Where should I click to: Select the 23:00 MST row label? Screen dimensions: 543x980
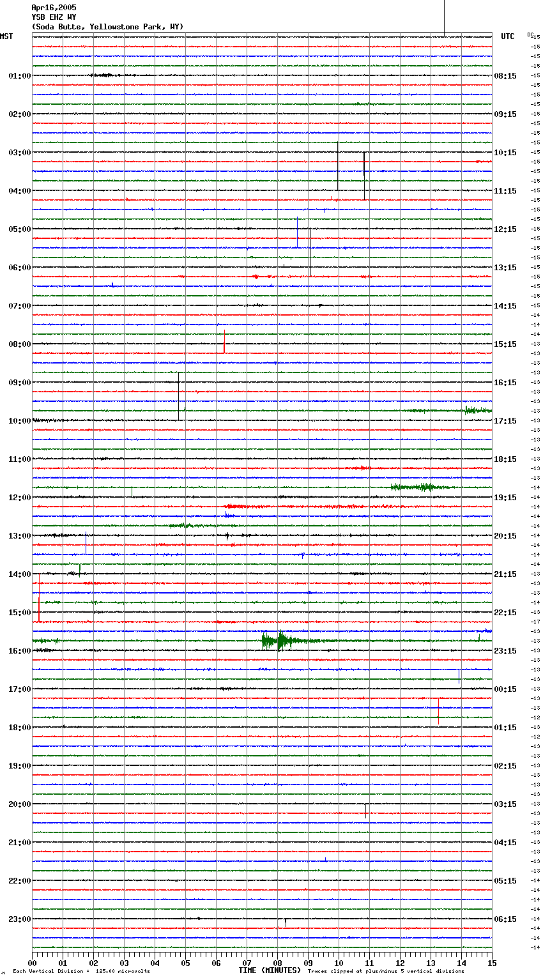[20, 919]
